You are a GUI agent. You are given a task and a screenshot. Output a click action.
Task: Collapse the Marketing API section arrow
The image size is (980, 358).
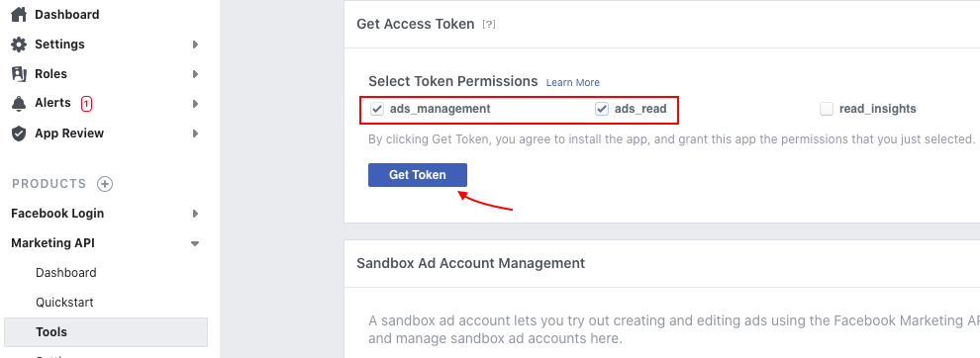tap(195, 243)
